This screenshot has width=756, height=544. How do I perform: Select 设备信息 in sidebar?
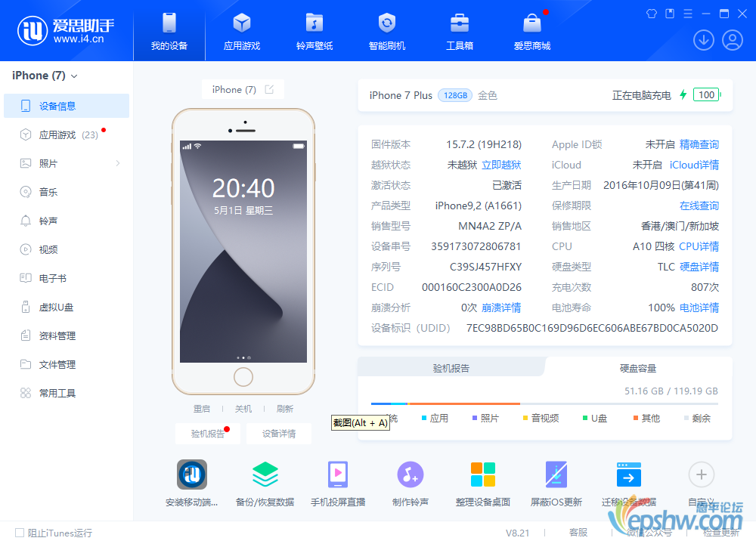coord(67,106)
